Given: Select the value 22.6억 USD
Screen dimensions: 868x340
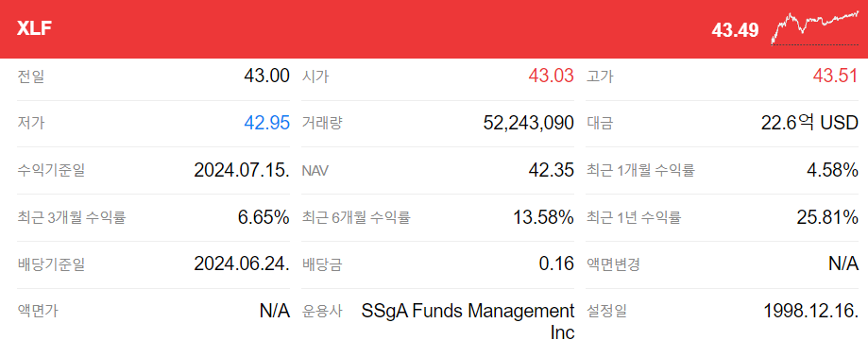Looking at the screenshot, I should pyautogui.click(x=809, y=123).
